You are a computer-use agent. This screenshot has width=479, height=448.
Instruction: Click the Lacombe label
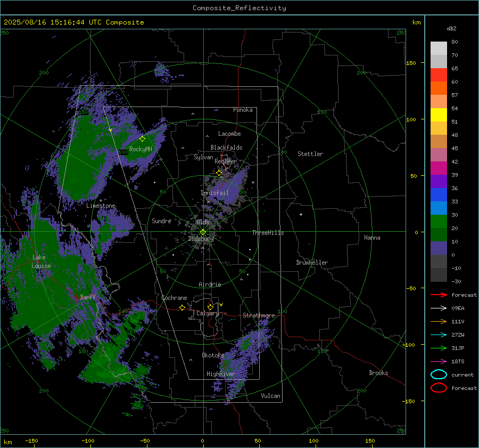pyautogui.click(x=229, y=134)
